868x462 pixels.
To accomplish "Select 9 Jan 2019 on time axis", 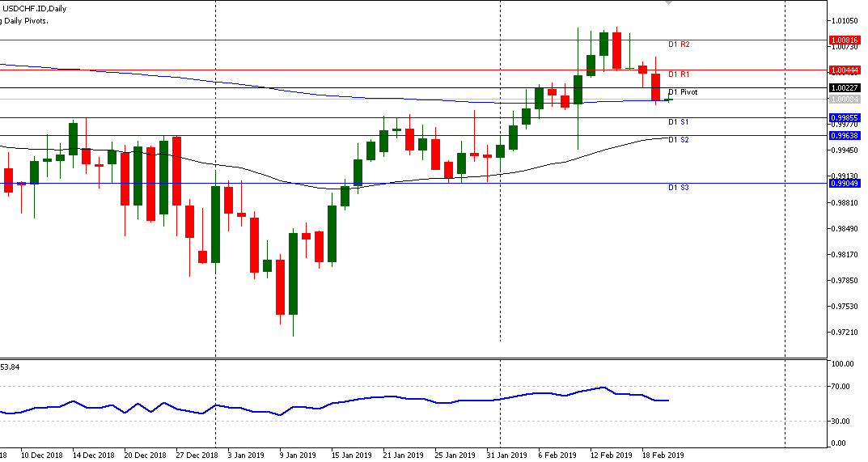I will 297,454.
